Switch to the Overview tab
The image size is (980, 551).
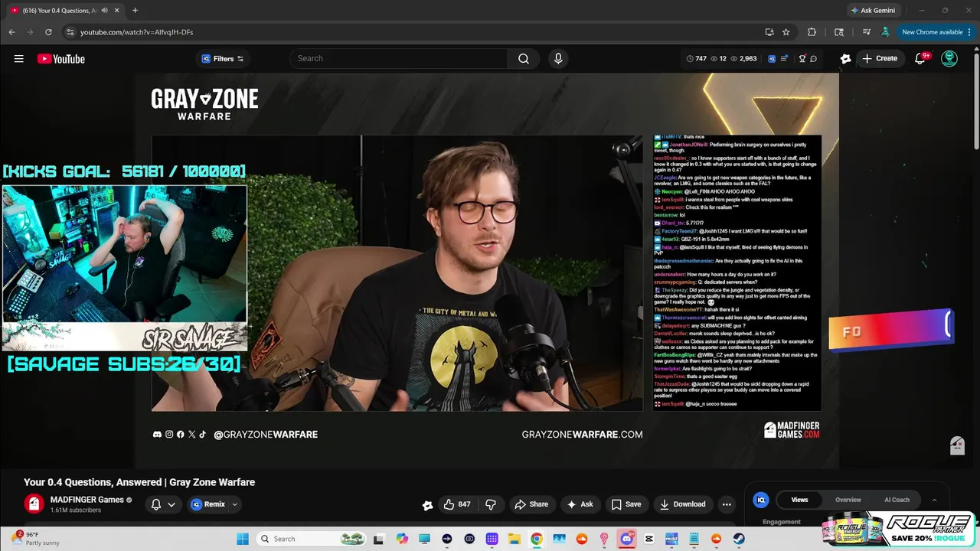pyautogui.click(x=848, y=500)
